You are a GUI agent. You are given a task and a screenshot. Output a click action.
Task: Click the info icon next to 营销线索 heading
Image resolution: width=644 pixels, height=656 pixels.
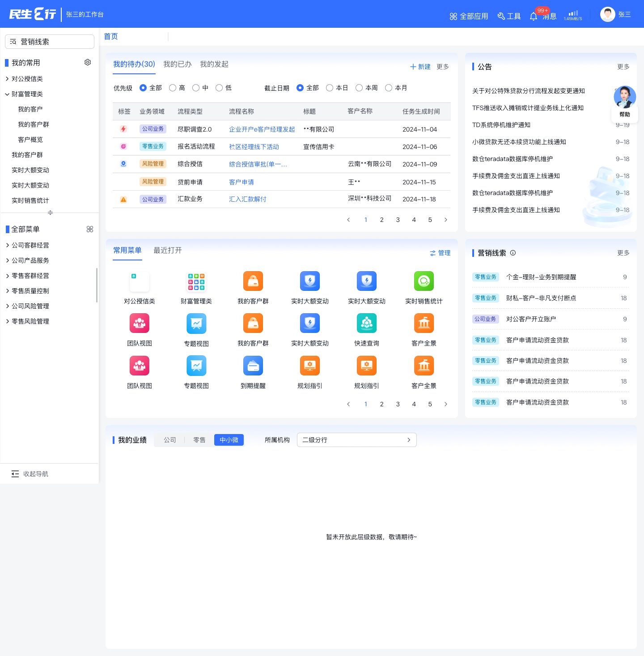coord(513,253)
